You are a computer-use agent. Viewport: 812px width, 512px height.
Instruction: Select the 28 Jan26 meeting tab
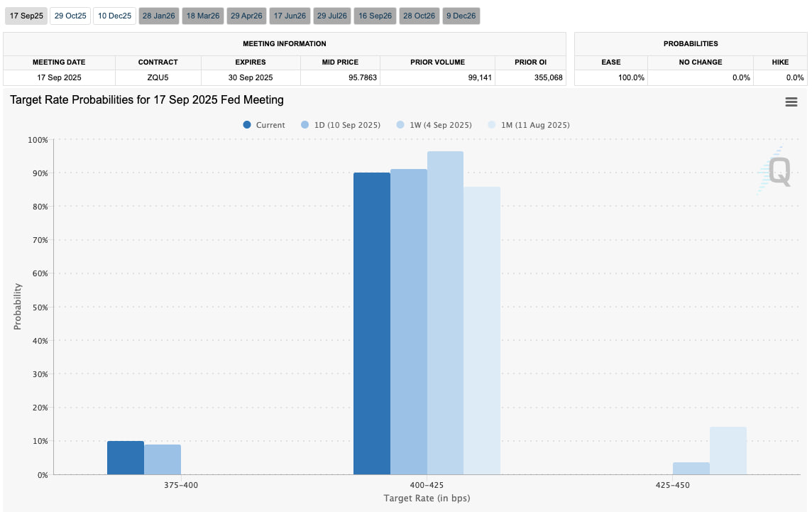pyautogui.click(x=159, y=16)
